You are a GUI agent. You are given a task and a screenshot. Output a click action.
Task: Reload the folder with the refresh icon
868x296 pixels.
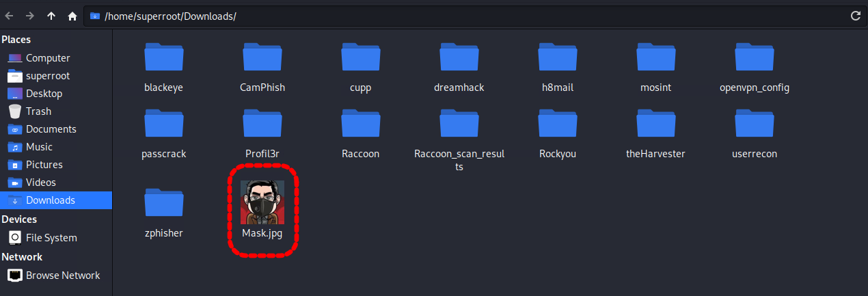point(854,16)
